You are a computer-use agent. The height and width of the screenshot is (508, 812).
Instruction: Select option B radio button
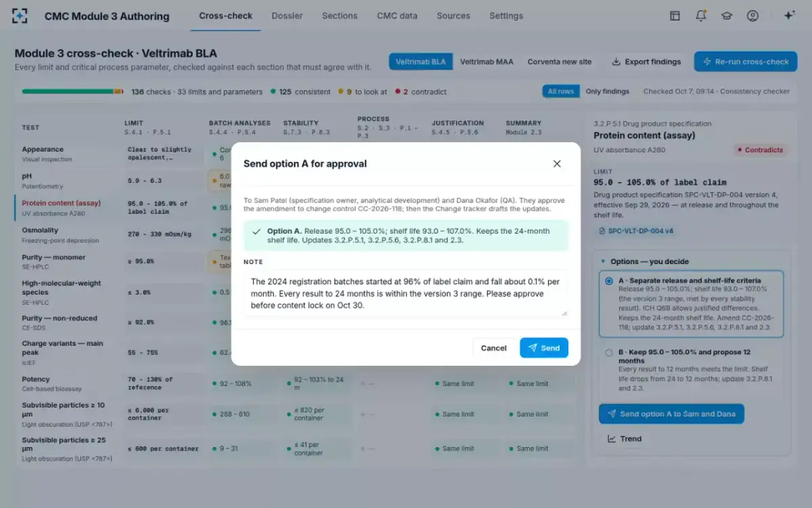609,353
